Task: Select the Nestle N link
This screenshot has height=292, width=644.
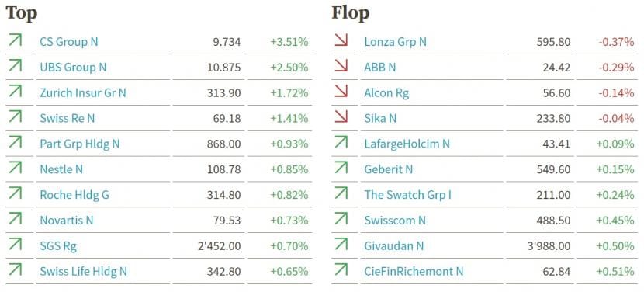Action: click(x=61, y=169)
